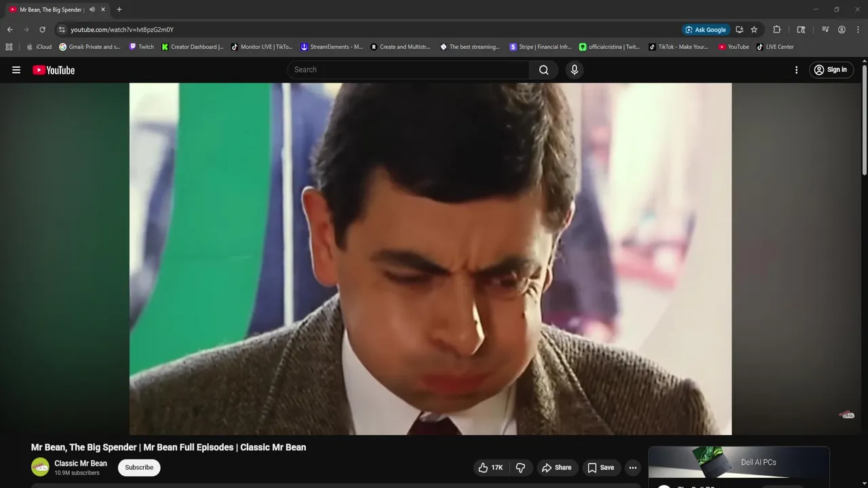Open Chrome profile icon
The image size is (868, 488).
pos(842,30)
